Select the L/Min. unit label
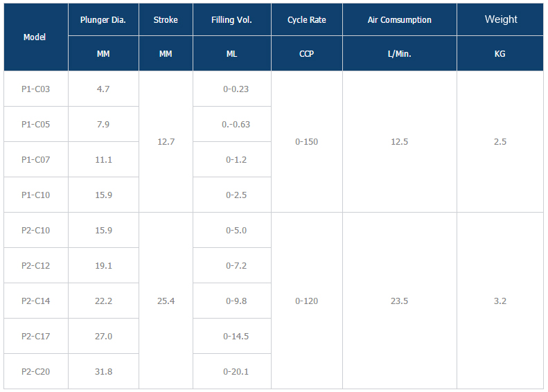 coord(399,53)
